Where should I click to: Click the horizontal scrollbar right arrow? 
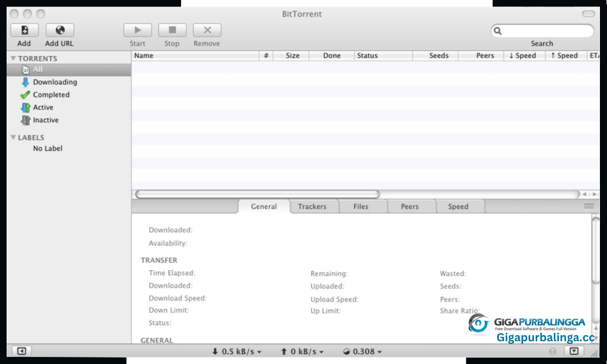(x=594, y=194)
